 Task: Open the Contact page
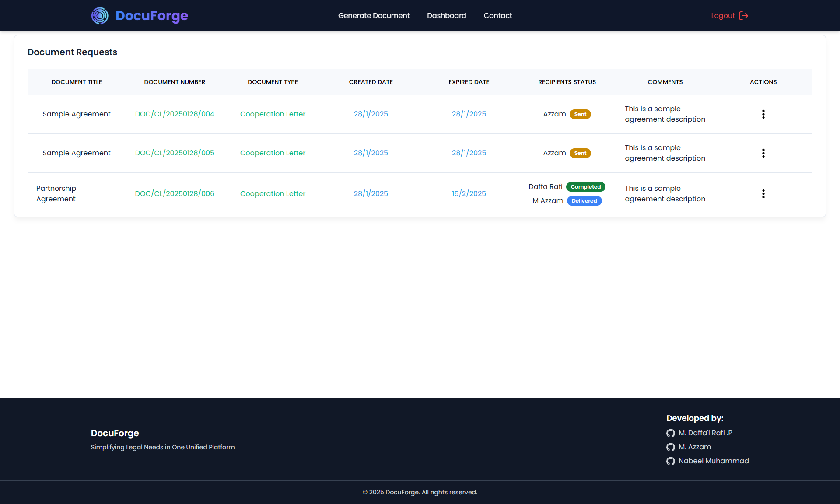point(497,16)
